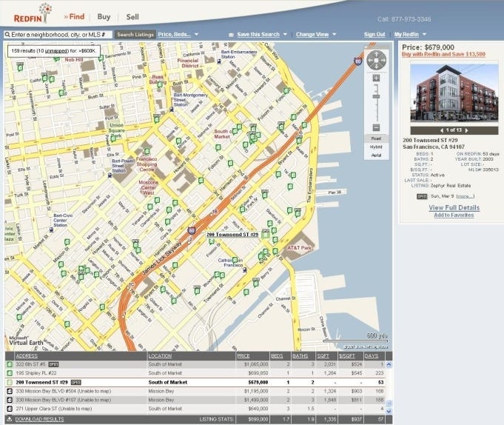Expand the Save this Search dropdown arrow
This screenshot has width=504, height=425.
pos(285,34)
